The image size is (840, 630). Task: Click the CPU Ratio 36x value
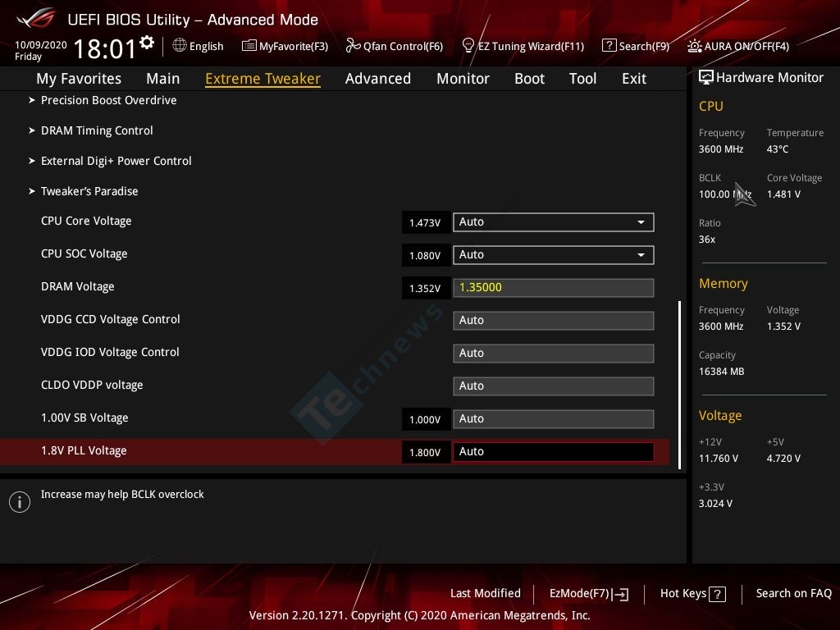(706, 239)
